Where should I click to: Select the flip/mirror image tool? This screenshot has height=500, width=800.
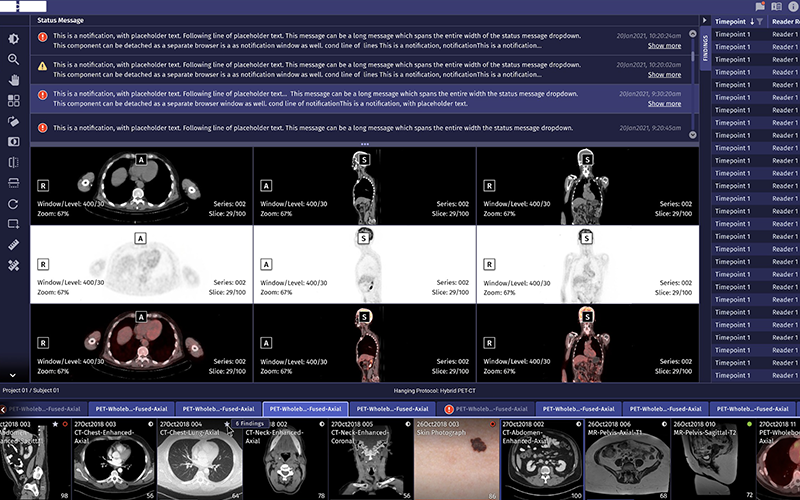click(x=14, y=162)
